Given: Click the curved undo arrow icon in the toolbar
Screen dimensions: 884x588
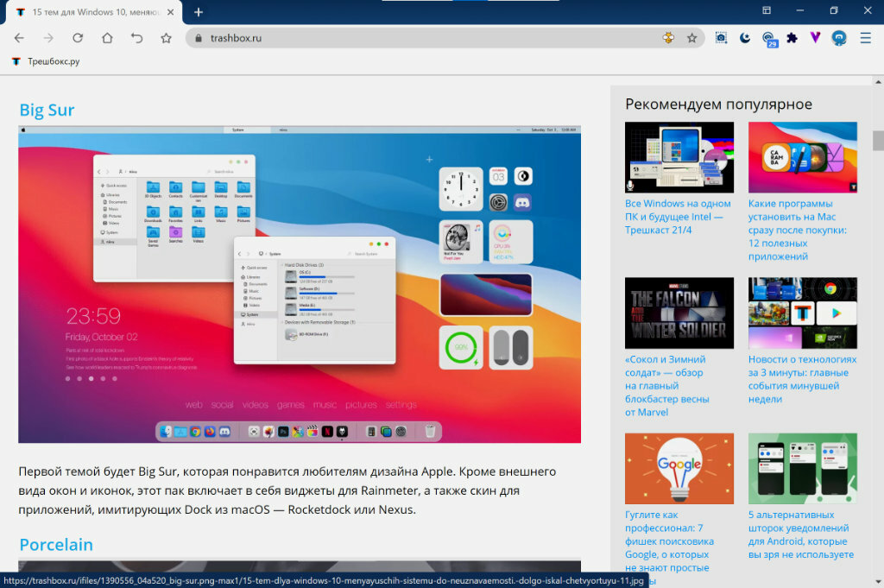Looking at the screenshot, I should click(x=136, y=38).
